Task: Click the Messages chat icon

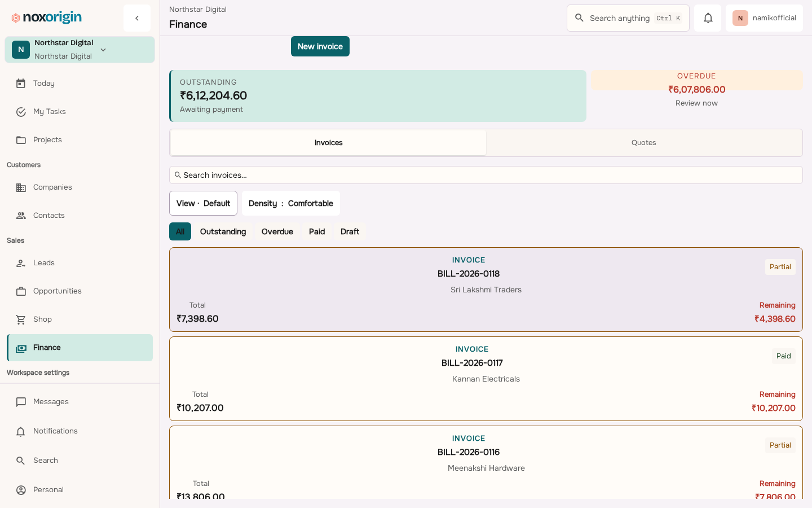Action: [21, 402]
